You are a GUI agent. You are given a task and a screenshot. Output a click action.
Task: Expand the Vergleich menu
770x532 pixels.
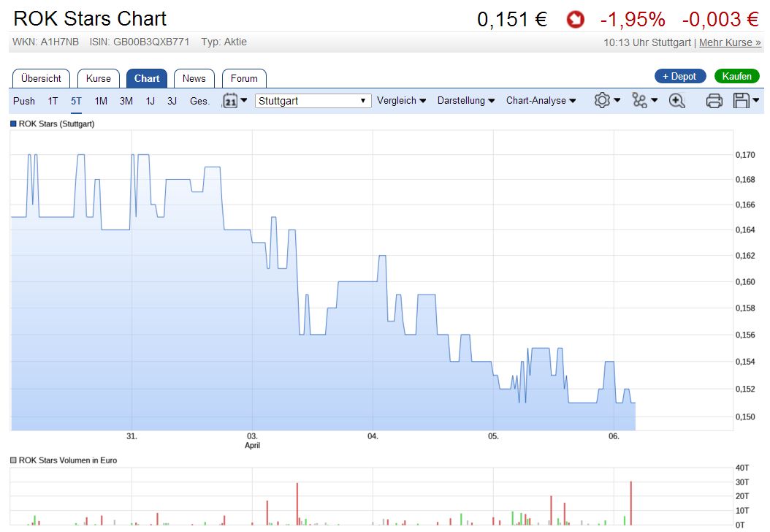click(x=401, y=101)
